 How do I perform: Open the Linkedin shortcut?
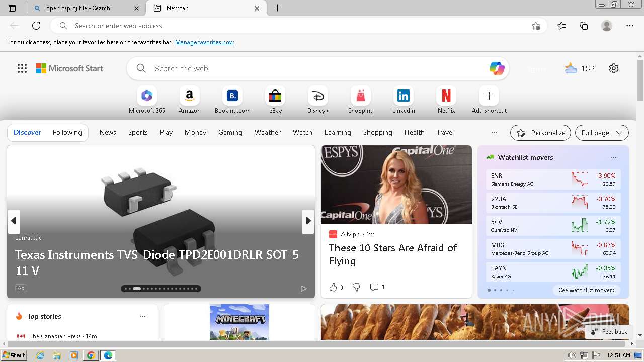pyautogui.click(x=404, y=100)
